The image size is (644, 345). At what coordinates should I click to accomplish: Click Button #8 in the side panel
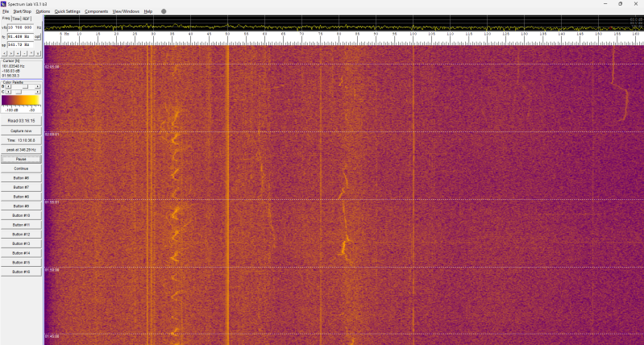click(x=21, y=197)
